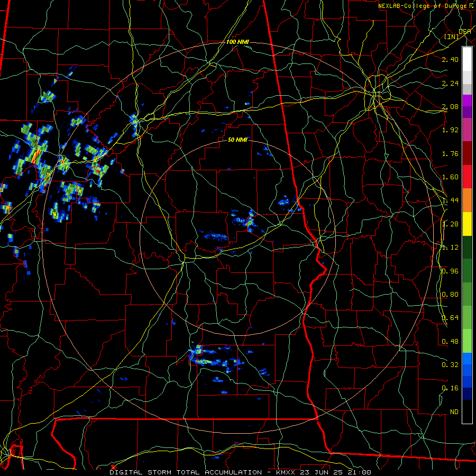The width and height of the screenshot is (476, 476).
Task: Pick the orange legend swatch
Action: tap(467, 200)
